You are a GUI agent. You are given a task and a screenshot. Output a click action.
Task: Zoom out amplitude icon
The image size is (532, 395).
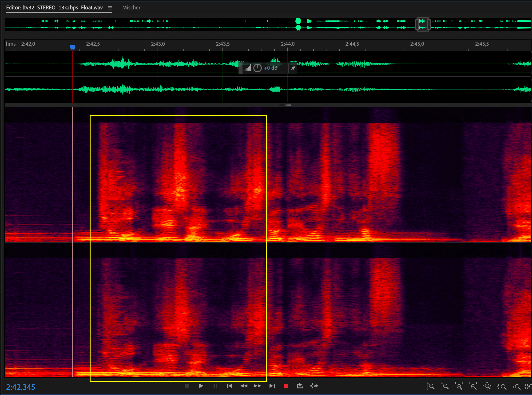445,386
